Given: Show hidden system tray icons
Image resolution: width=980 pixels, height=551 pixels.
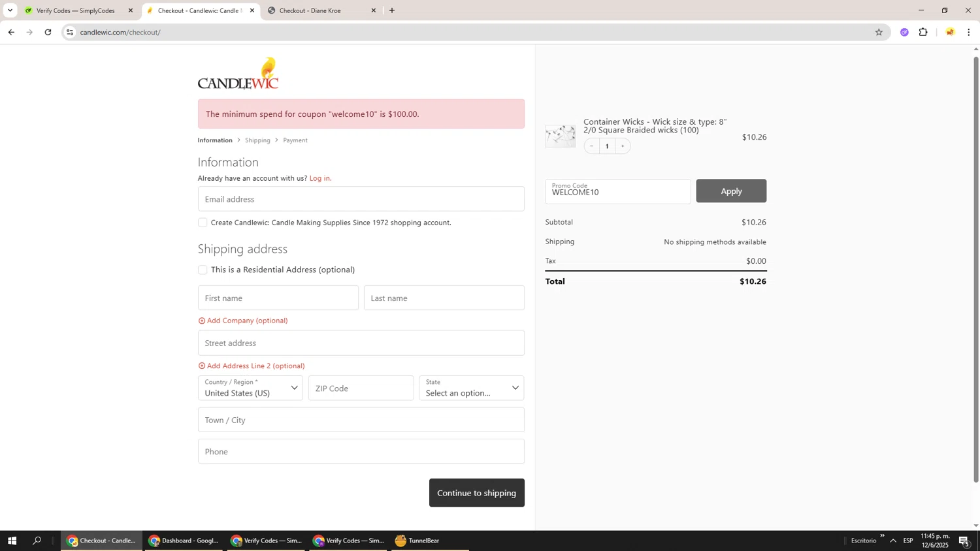Looking at the screenshot, I should [893, 541].
